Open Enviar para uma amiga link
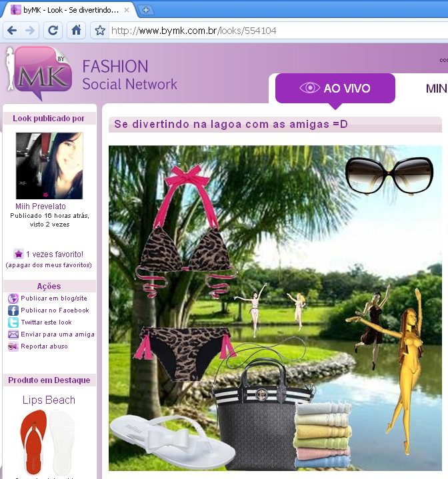Screen dimensions: 448x479 pos(57,334)
